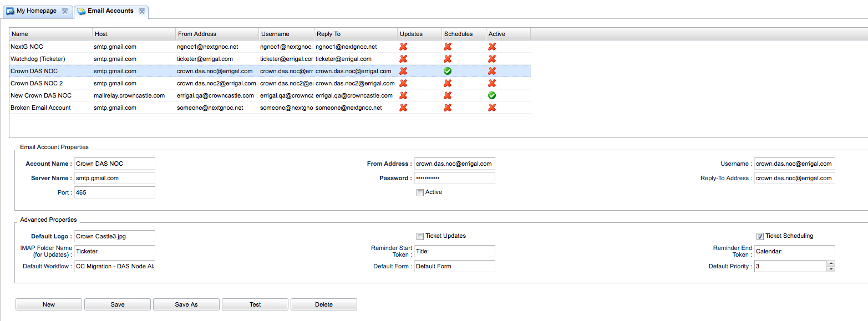
Task: Click the My Homepage tab icon
Action: 10,11
